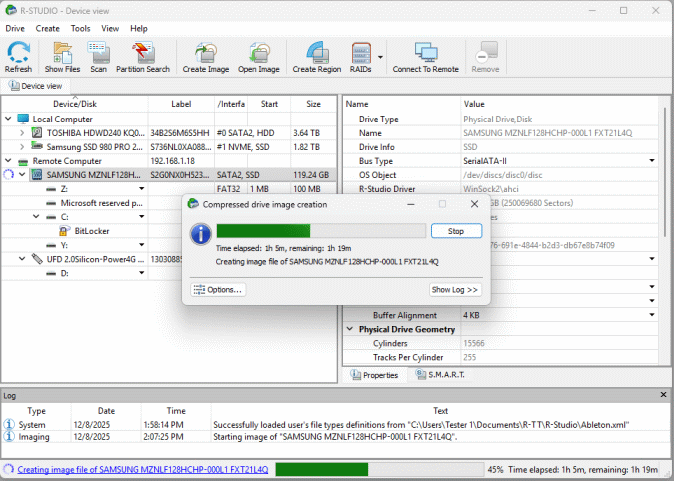Collapse the Local Computer tree node
The height and width of the screenshot is (481, 674).
click(x=9, y=119)
